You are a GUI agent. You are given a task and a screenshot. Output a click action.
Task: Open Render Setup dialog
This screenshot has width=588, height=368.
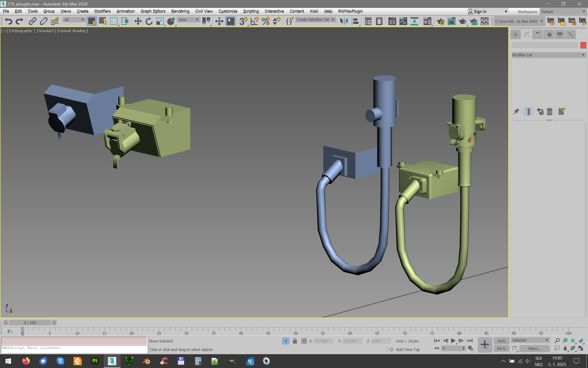point(440,21)
